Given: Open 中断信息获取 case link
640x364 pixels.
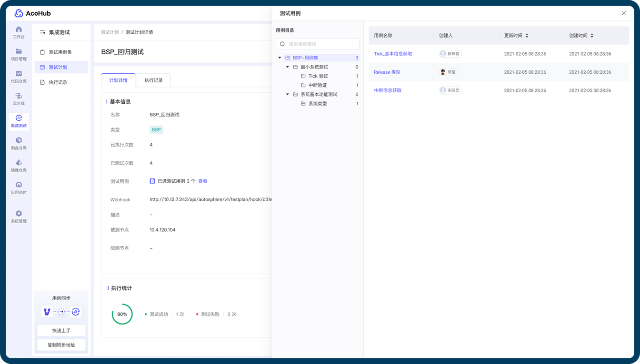Looking at the screenshot, I should click(x=388, y=90).
